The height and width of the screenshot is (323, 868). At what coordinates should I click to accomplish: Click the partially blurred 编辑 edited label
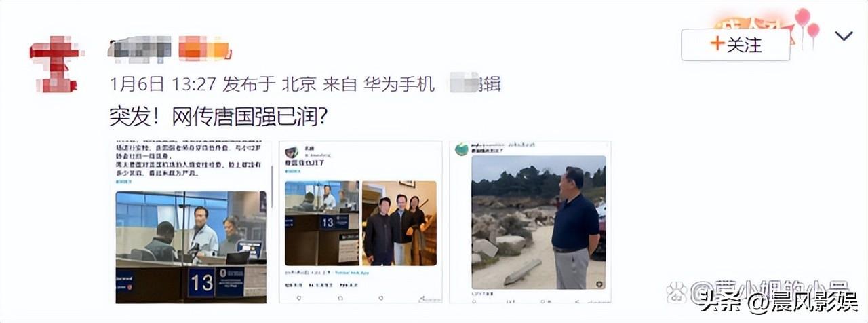point(476,84)
